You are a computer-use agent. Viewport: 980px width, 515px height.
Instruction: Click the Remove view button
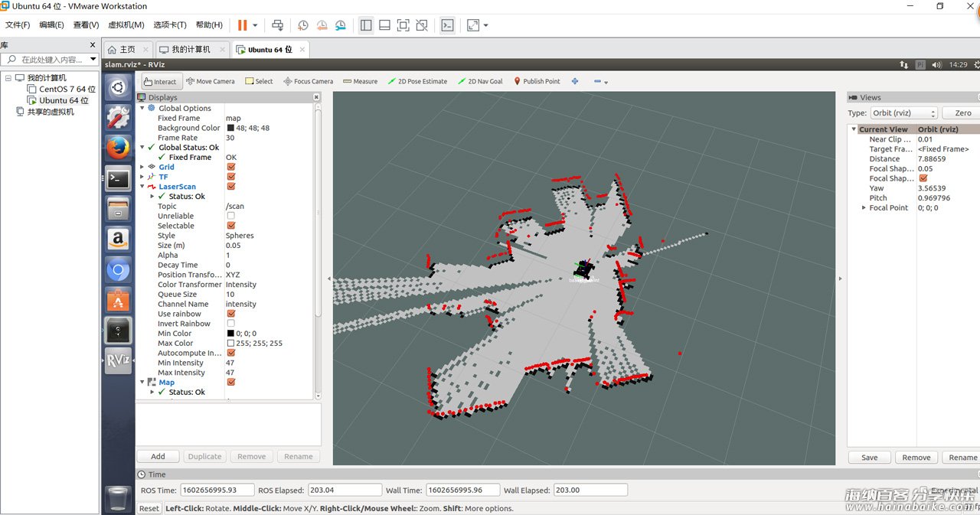(916, 457)
